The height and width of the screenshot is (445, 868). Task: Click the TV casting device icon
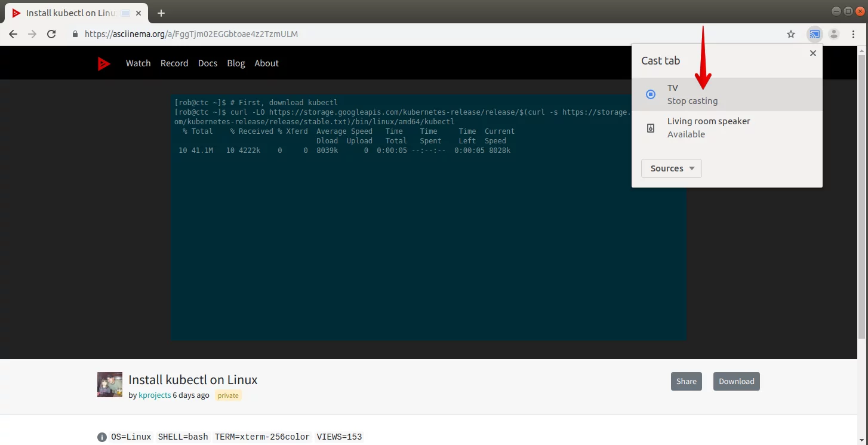[651, 94]
